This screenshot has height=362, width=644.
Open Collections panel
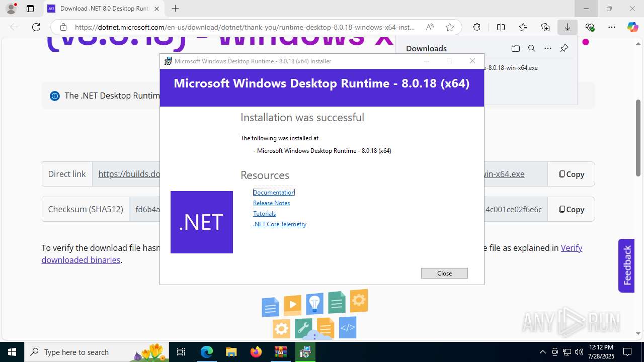545,27
